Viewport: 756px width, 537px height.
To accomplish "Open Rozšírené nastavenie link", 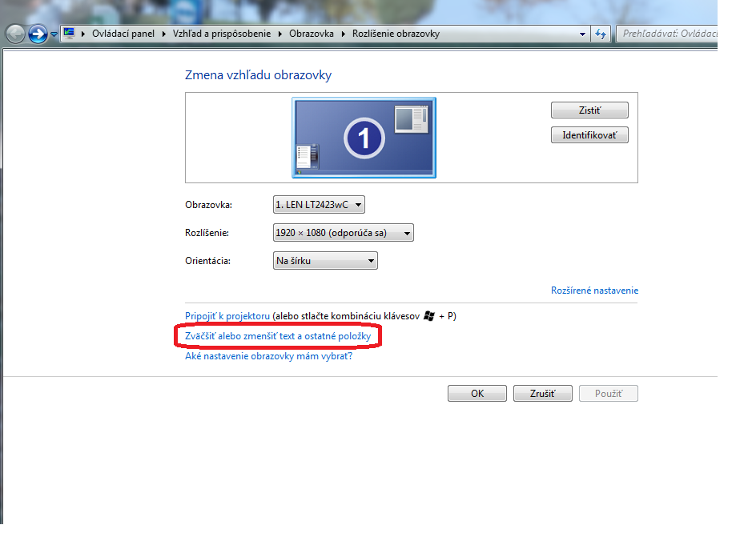I will pyautogui.click(x=594, y=291).
